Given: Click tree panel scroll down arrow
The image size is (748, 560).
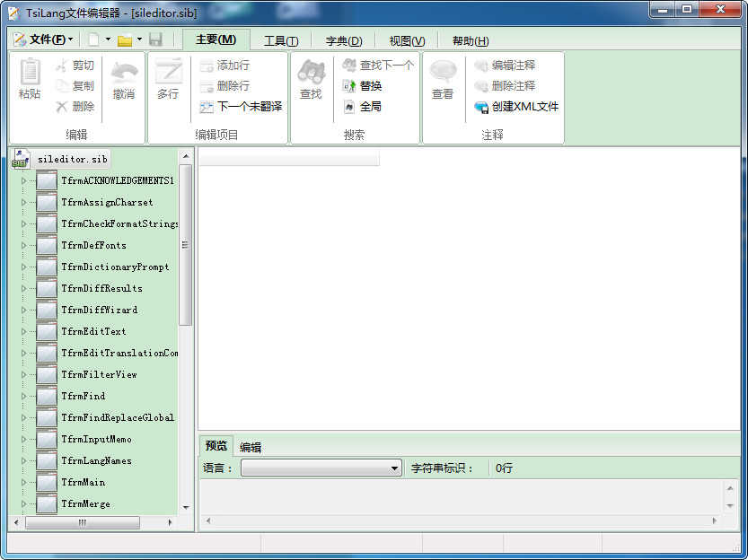Looking at the screenshot, I should pos(186,508).
